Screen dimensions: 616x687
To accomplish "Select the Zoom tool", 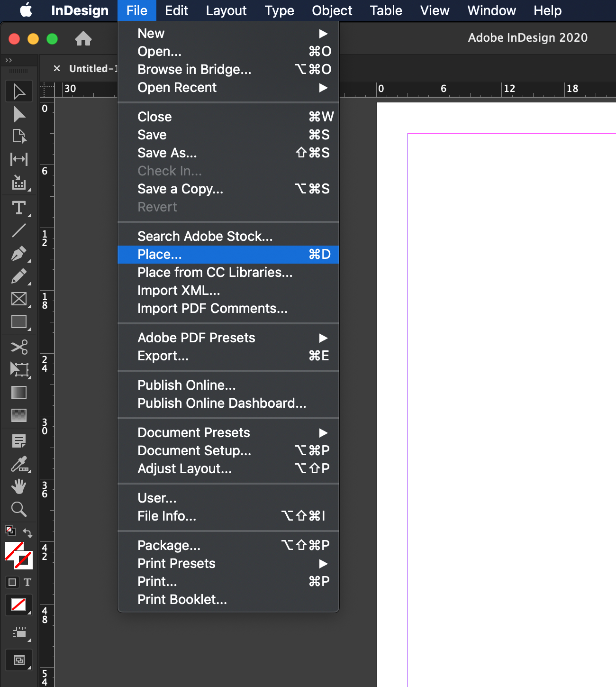I will pyautogui.click(x=19, y=509).
